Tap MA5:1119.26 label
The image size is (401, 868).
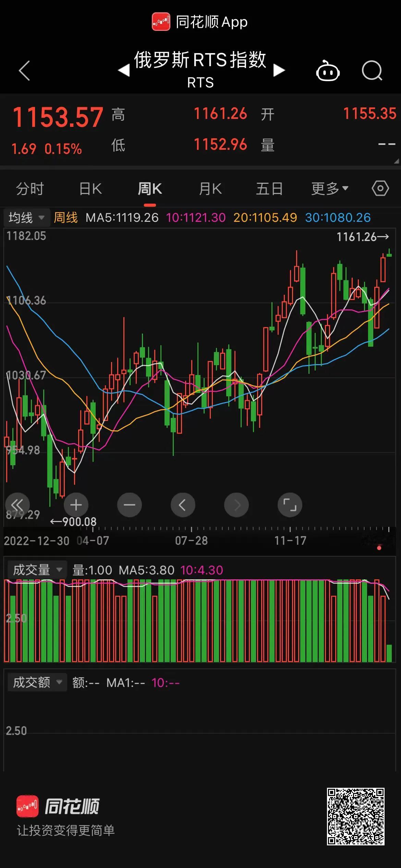(x=122, y=218)
